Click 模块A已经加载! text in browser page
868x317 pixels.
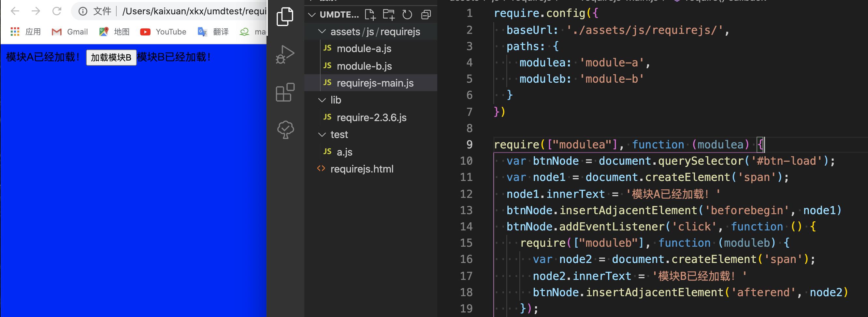(43, 57)
